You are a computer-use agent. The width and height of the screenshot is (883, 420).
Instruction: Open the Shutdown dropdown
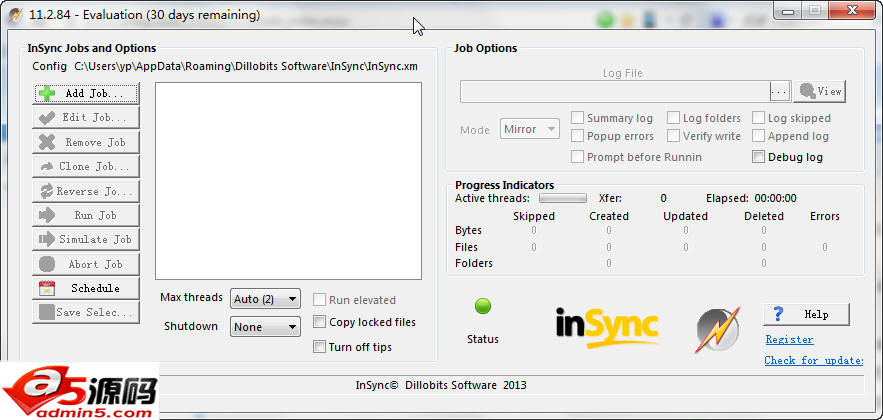tap(265, 327)
